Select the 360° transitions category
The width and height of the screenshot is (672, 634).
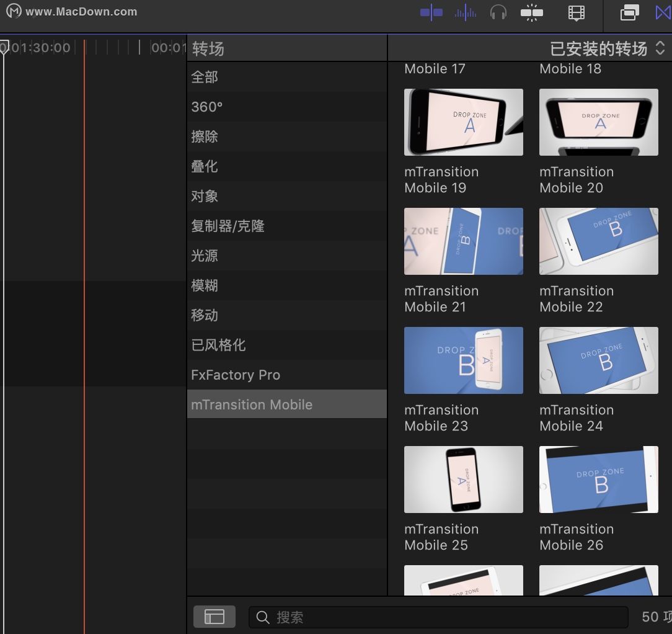[286, 107]
